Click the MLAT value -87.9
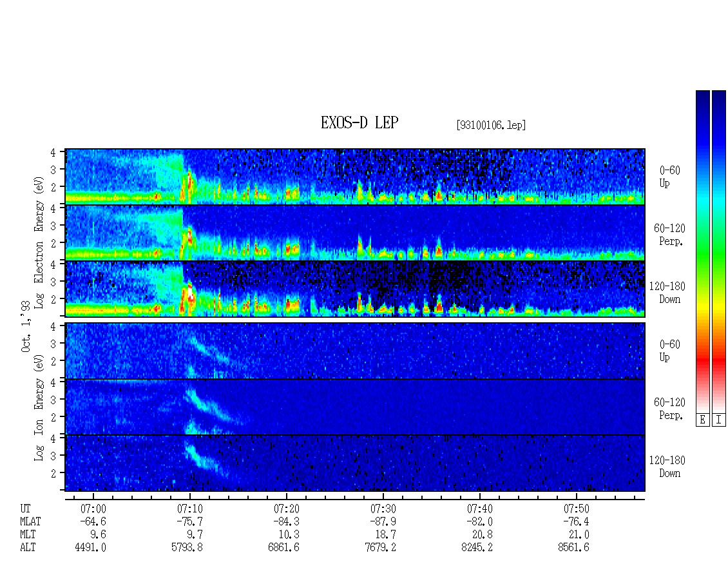Viewport: 728px width, 564px height. tap(383, 521)
